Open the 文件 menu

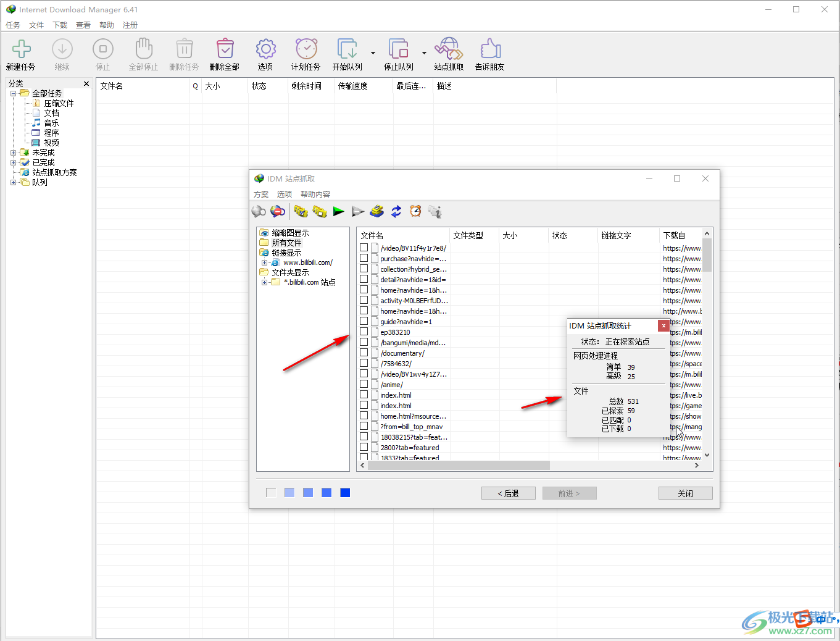pos(36,25)
